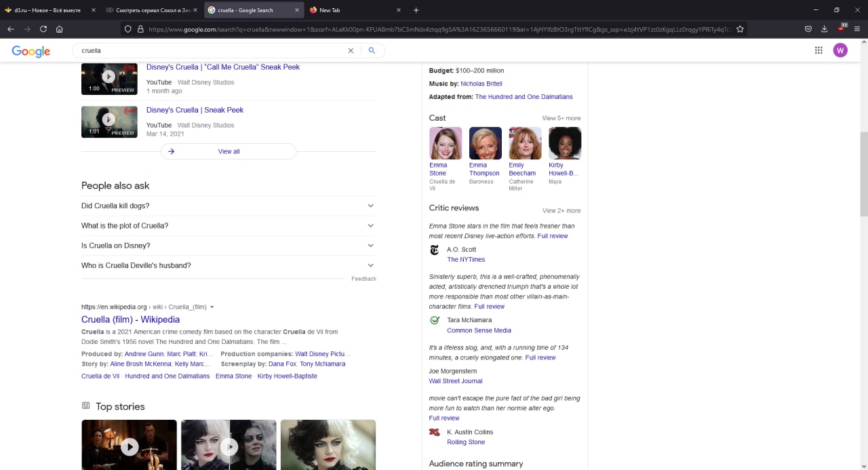The width and height of the screenshot is (868, 470).
Task: Expand 'Who is Cruella Deville's husband?'
Action: pos(229,265)
